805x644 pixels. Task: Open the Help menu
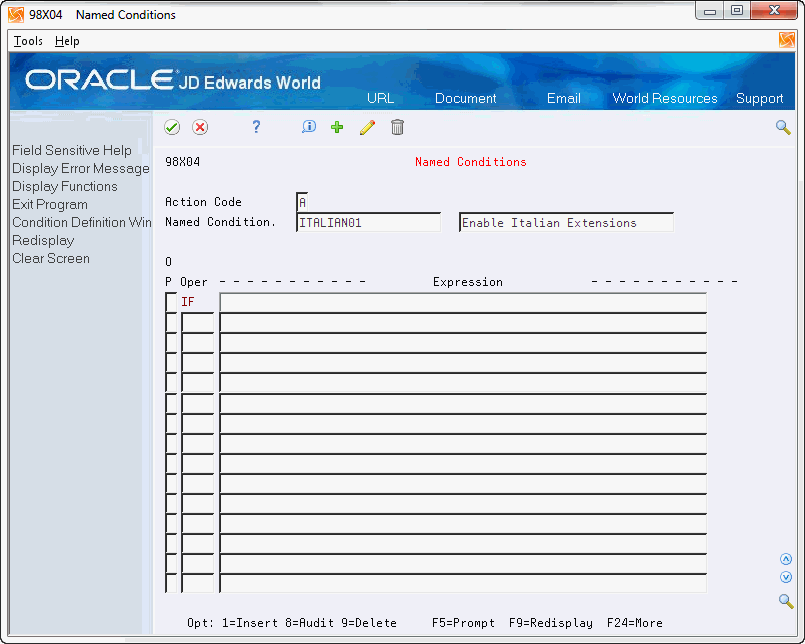point(67,41)
